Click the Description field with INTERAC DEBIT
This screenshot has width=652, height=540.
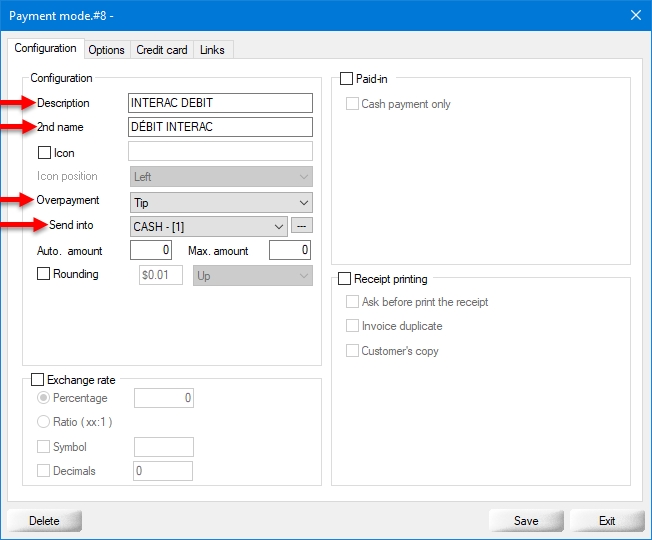pos(220,103)
